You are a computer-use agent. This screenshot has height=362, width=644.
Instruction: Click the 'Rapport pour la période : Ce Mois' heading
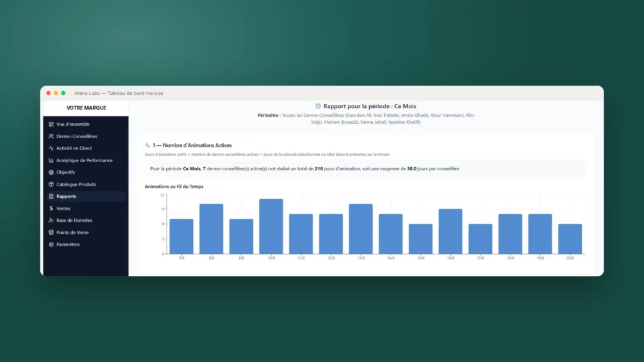tap(370, 106)
